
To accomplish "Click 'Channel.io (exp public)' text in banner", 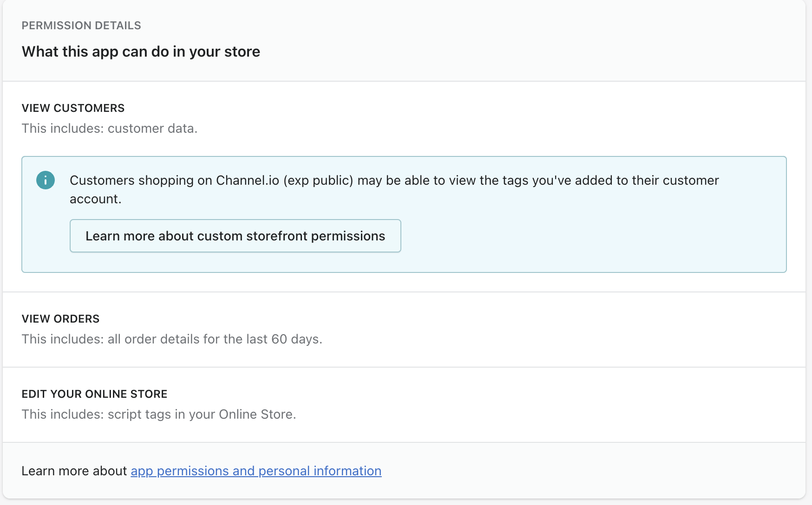I will 284,181.
